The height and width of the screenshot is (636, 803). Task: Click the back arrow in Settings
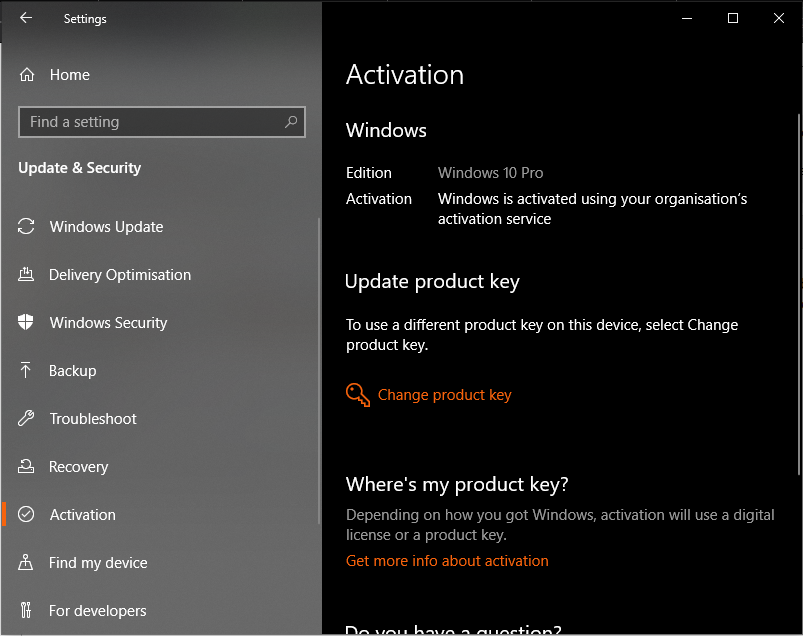tap(26, 18)
